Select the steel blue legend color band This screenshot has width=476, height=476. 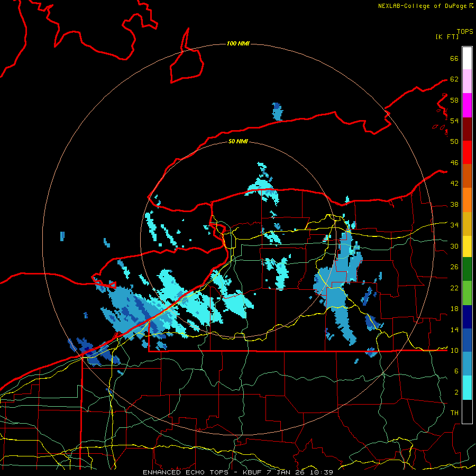467,364
